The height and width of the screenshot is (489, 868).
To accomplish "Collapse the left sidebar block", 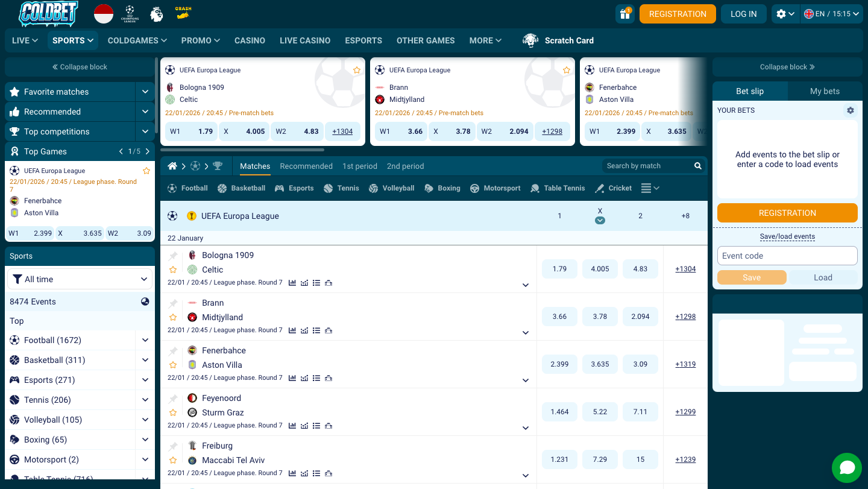I will (80, 67).
